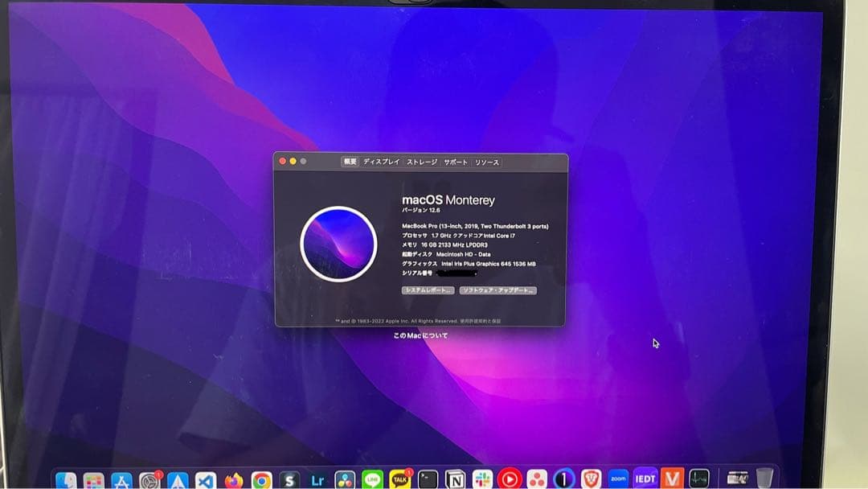Launch KakaoTalk from the Dock

pyautogui.click(x=398, y=476)
